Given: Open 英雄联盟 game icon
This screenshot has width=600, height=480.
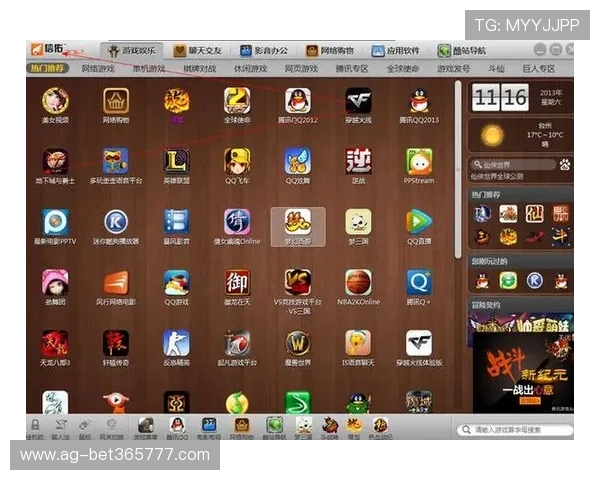Looking at the screenshot, I should coord(176,161).
